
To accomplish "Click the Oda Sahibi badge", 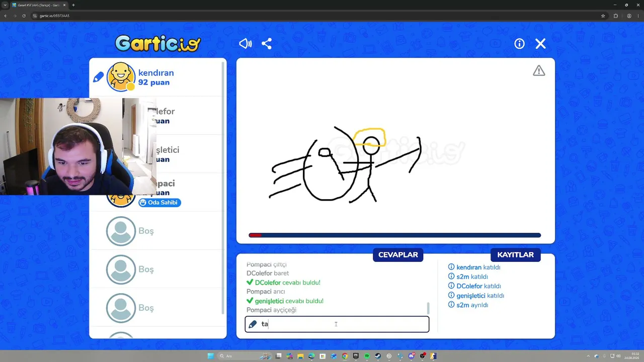I will (159, 203).
